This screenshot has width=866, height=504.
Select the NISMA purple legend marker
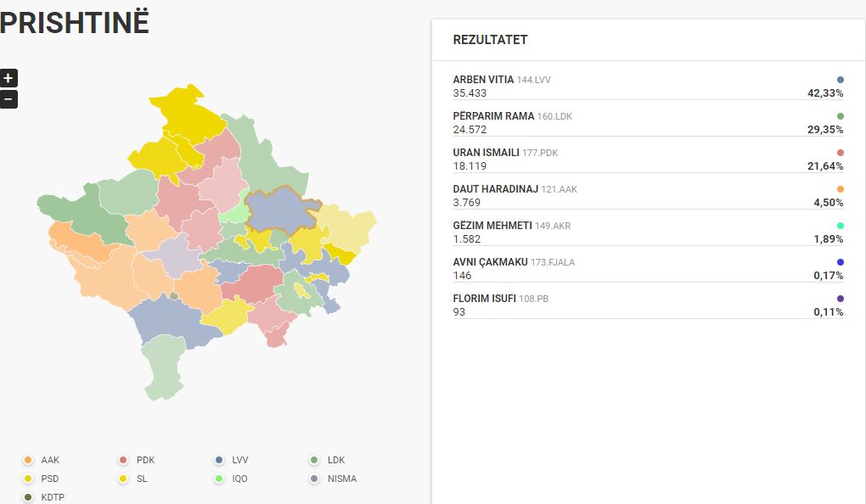(314, 479)
